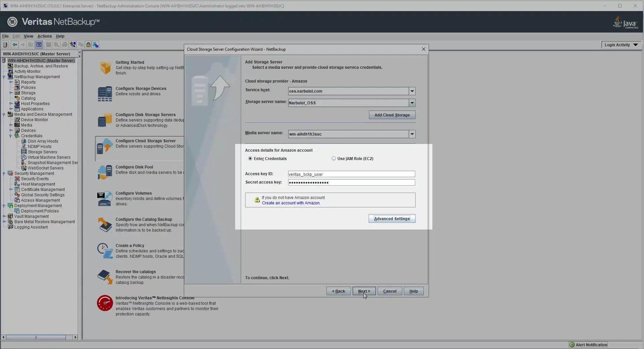644x349 pixels.
Task: Click the Alert Notification status icon
Action: click(572, 345)
